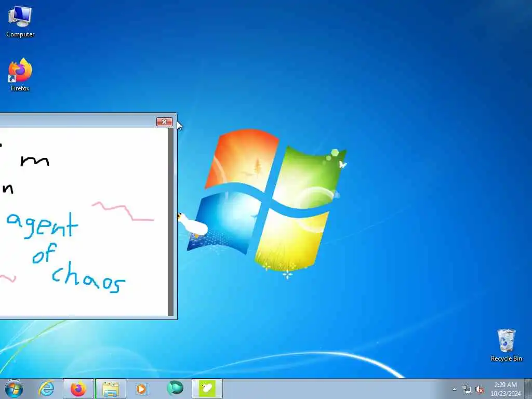Open the network status tray icon
Screen dimensions: 532x399
click(x=467, y=389)
